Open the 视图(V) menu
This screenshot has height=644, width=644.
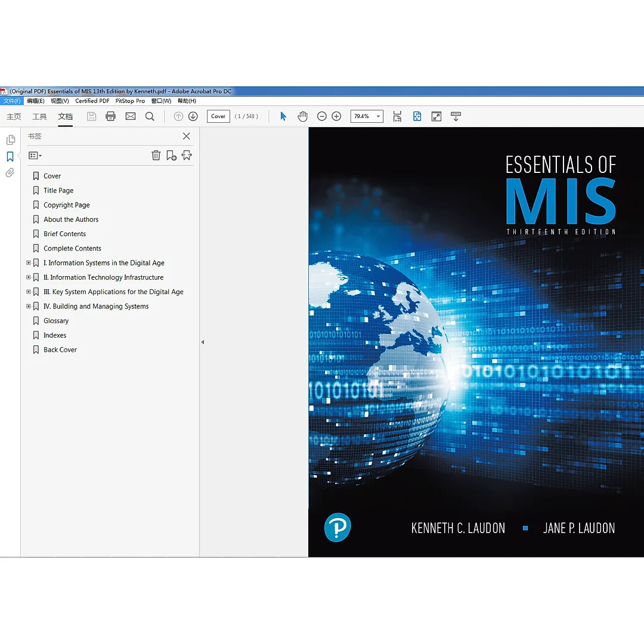point(60,101)
